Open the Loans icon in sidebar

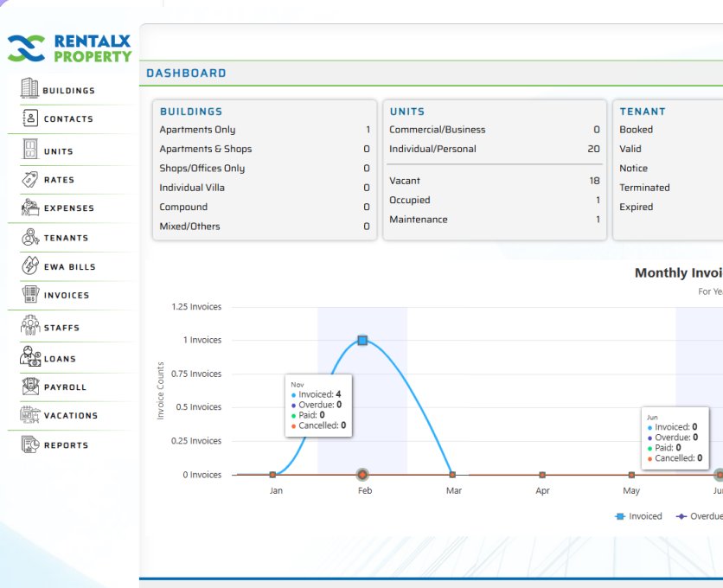pos(29,356)
